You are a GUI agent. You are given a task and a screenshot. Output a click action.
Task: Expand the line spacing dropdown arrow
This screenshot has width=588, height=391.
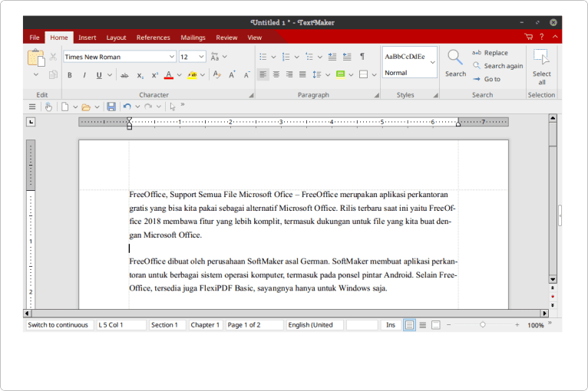tap(328, 75)
